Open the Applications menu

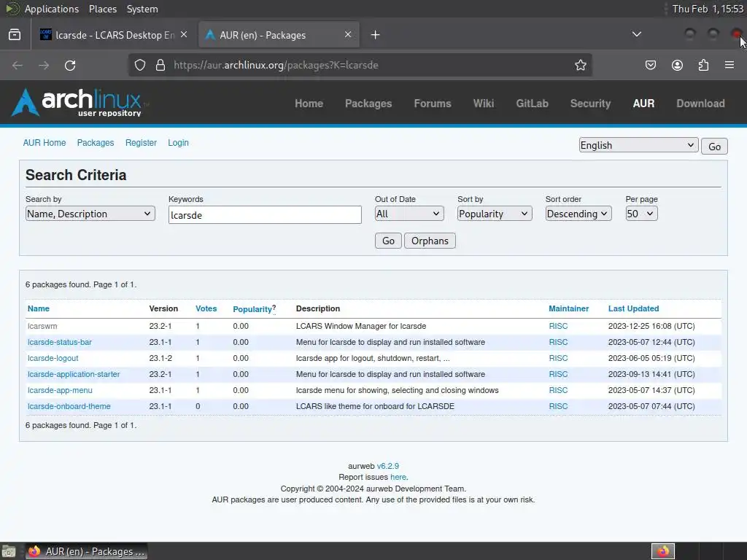(52, 9)
